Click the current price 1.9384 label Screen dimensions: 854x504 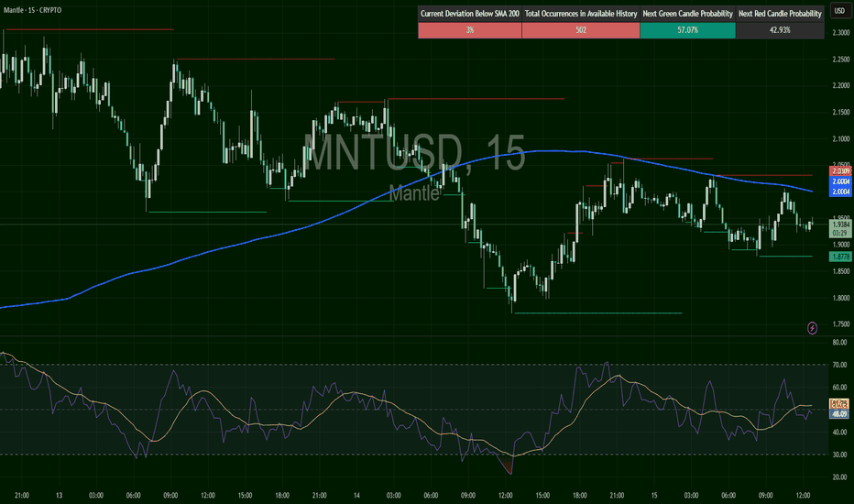click(840, 224)
